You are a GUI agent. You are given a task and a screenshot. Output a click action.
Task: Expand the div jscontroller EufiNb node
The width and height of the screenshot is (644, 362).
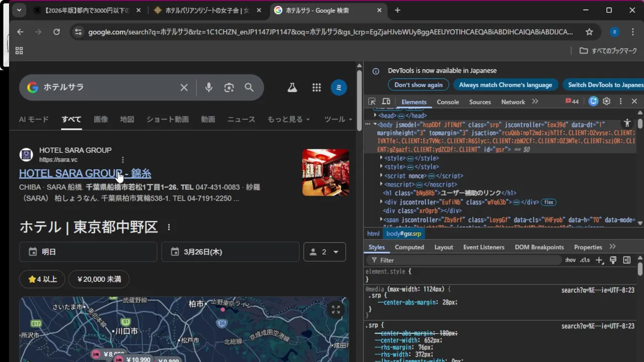pyautogui.click(x=381, y=202)
